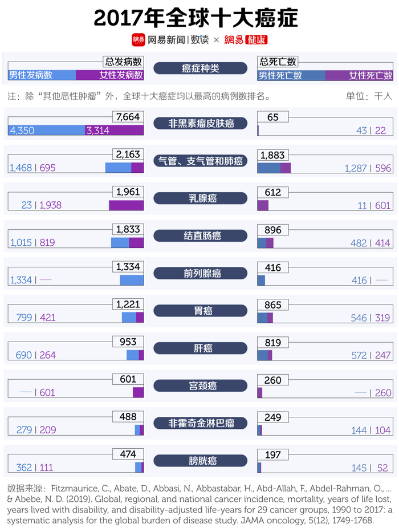This screenshot has height=532, width=399.
Task: Click the 前列腺癌 category label
Action: 201,274
